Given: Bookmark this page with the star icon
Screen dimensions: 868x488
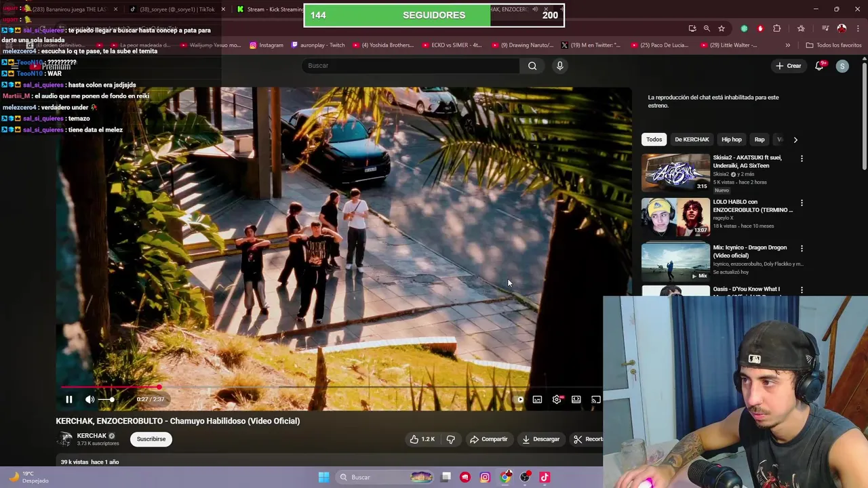Looking at the screenshot, I should [x=722, y=28].
